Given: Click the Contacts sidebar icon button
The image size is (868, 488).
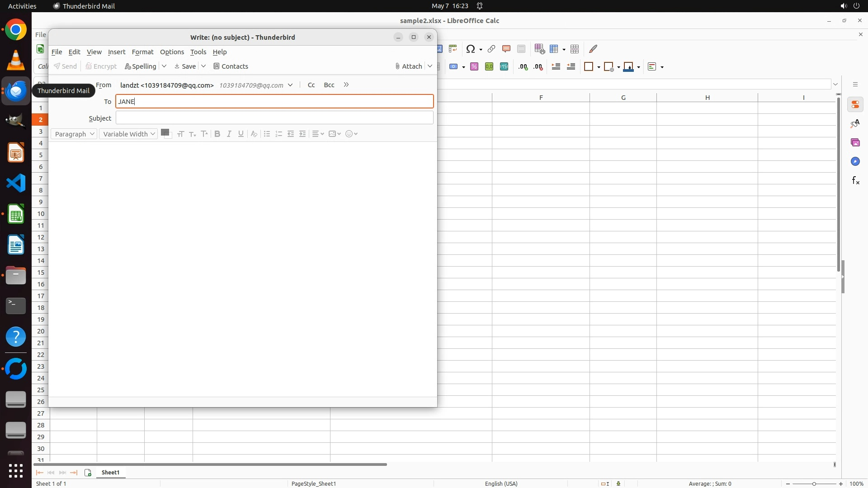Looking at the screenshot, I should pyautogui.click(x=231, y=66).
